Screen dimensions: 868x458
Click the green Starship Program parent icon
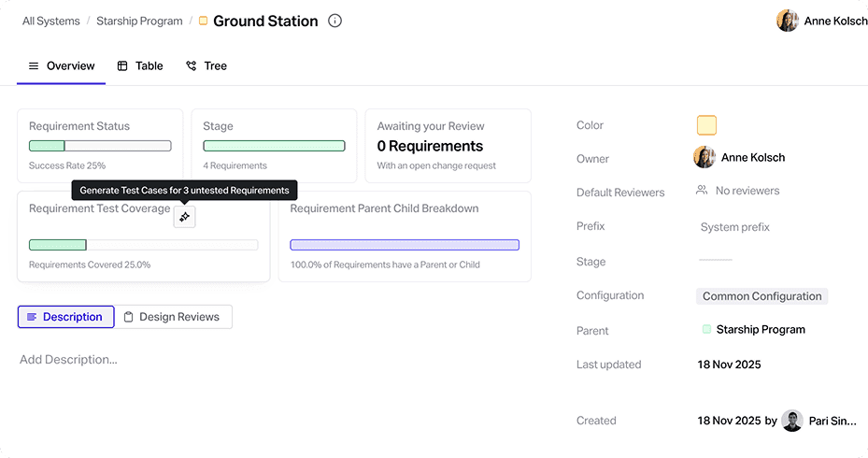coord(706,329)
